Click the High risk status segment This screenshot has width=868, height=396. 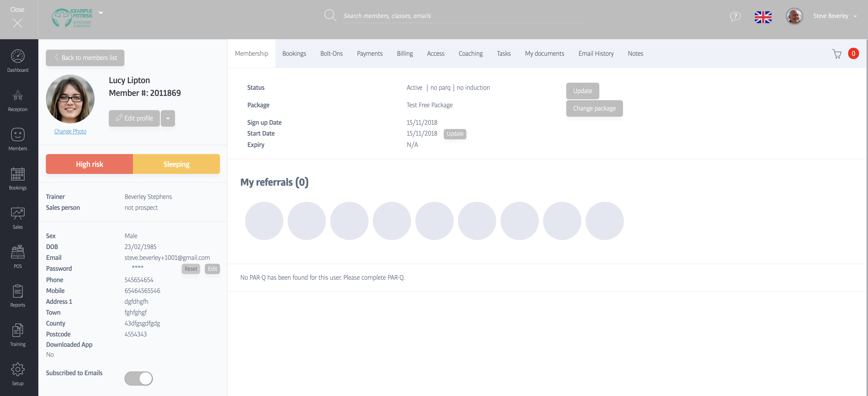coord(89,164)
